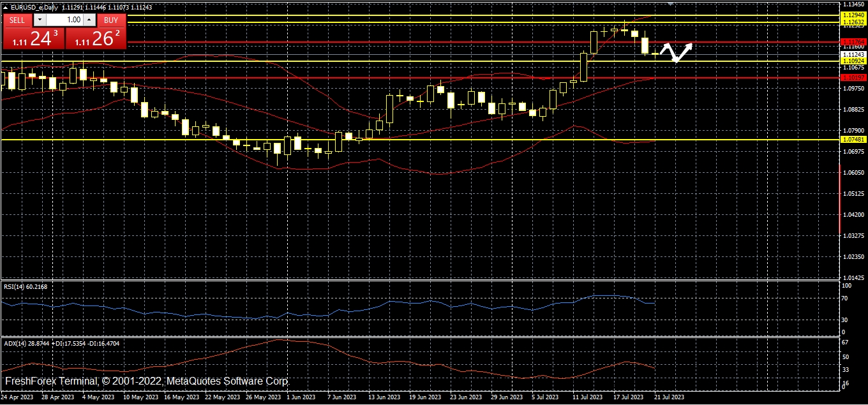Click the red 1.11764 level label
This screenshot has height=405, width=868.
pos(853,41)
